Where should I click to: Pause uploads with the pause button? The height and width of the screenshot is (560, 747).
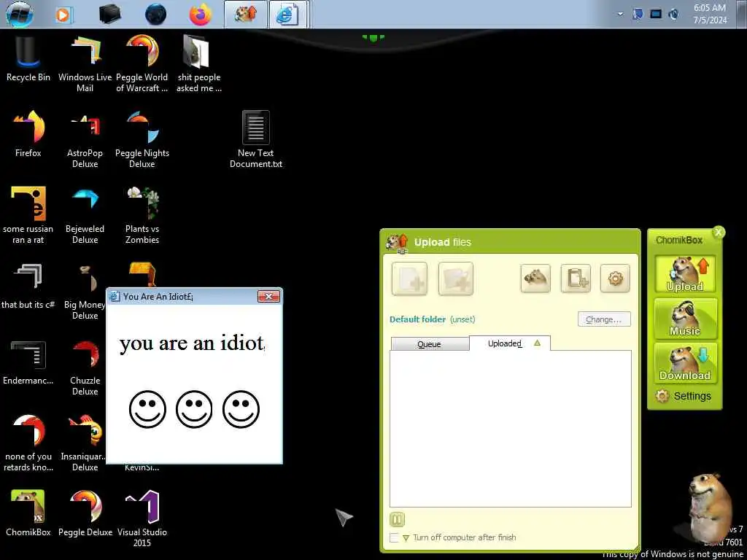tap(397, 519)
